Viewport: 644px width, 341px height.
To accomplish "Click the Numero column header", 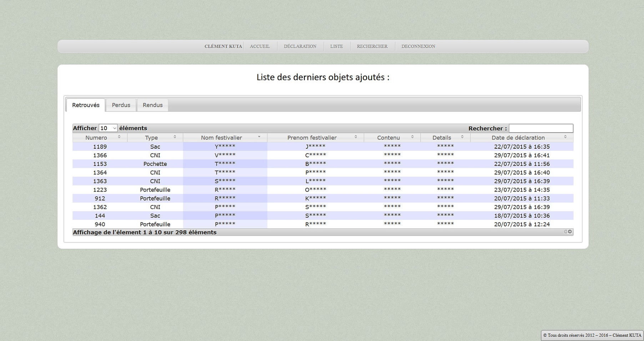I will point(100,138).
